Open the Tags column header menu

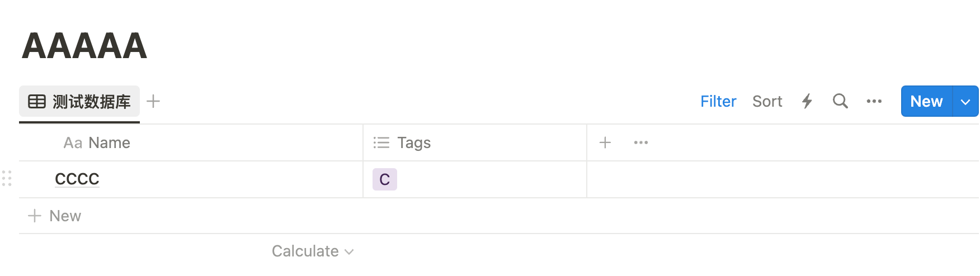(x=413, y=142)
